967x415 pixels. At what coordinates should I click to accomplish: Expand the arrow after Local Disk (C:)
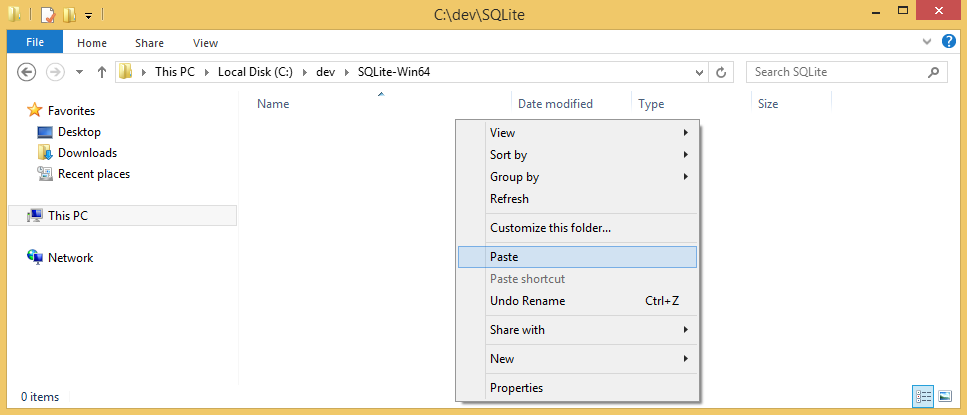(304, 72)
